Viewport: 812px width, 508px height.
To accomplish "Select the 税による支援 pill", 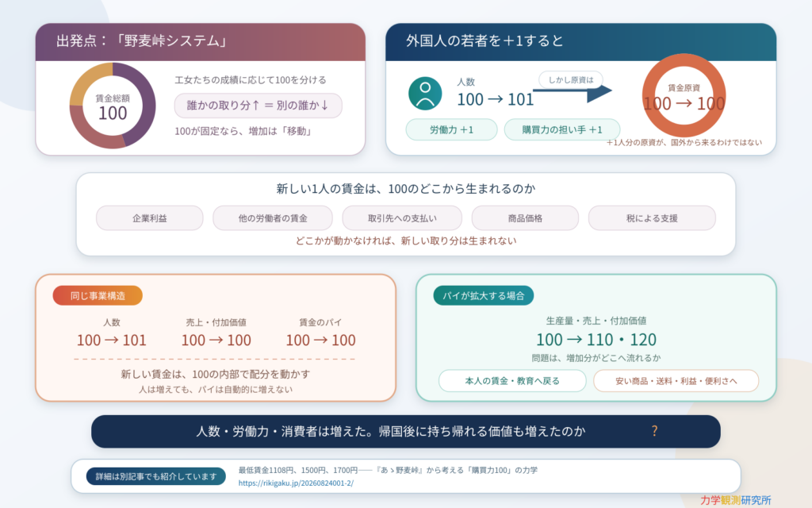I will (x=652, y=218).
